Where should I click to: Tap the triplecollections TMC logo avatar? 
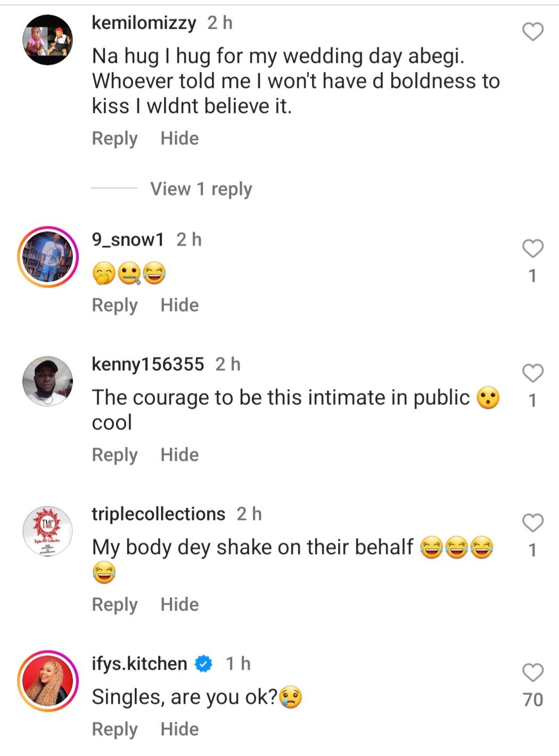click(48, 531)
